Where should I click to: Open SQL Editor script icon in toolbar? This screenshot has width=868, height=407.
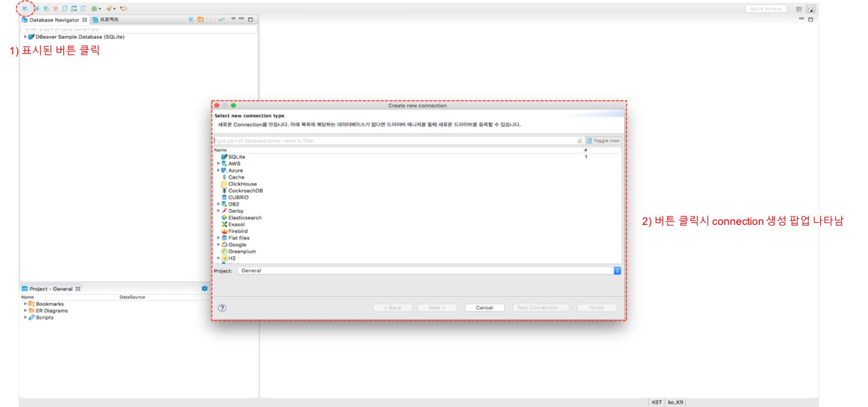[64, 8]
